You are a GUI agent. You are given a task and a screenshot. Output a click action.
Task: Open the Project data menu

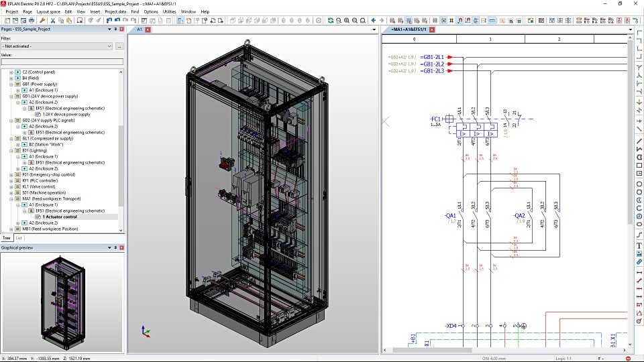(x=115, y=11)
